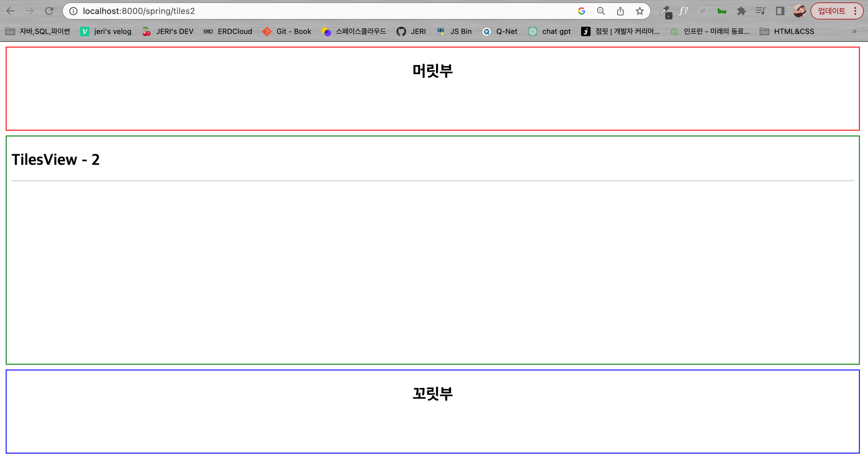Open the 스페이스클라우드 bookmark
This screenshot has height=473, width=868.
[x=354, y=32]
